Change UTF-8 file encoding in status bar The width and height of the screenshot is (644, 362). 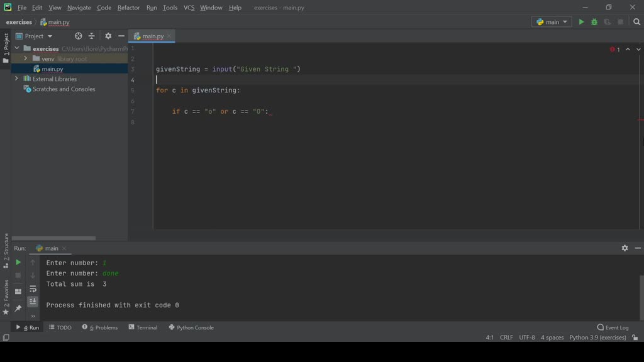click(527, 337)
